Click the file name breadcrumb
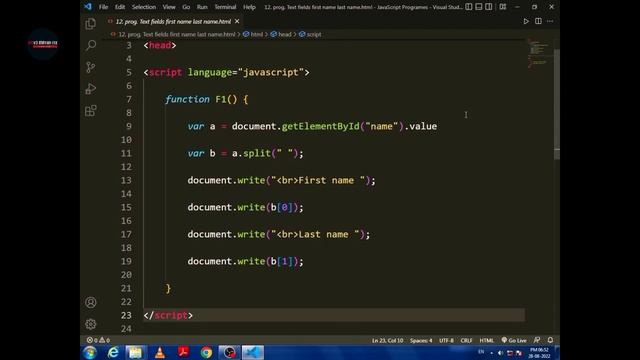The image size is (640, 360). point(176,34)
